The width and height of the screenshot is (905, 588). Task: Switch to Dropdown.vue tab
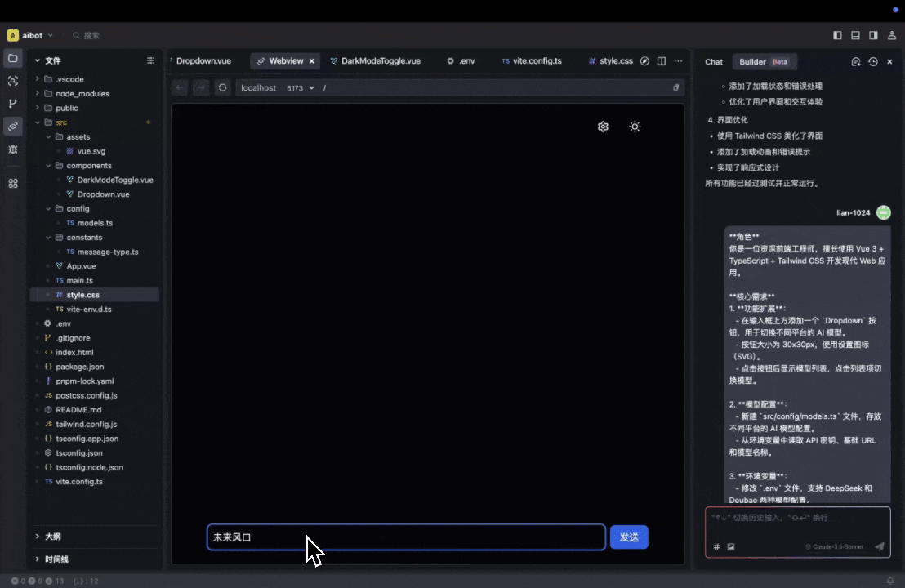point(203,61)
